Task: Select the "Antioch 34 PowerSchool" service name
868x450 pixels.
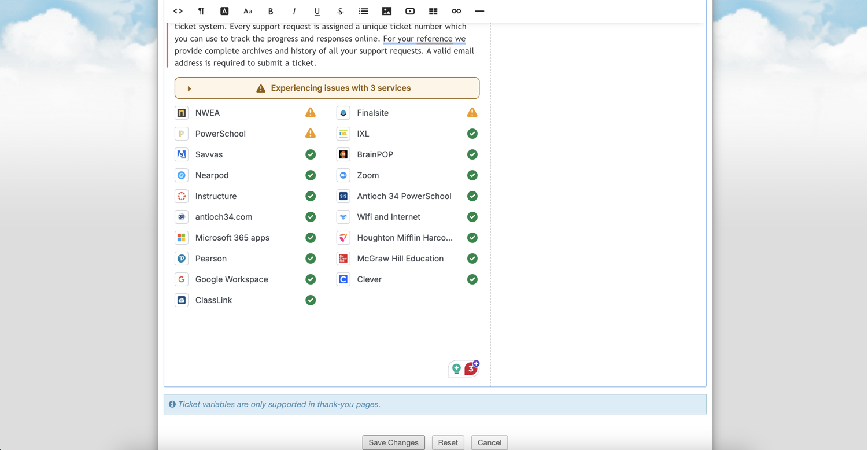Action: tap(404, 196)
